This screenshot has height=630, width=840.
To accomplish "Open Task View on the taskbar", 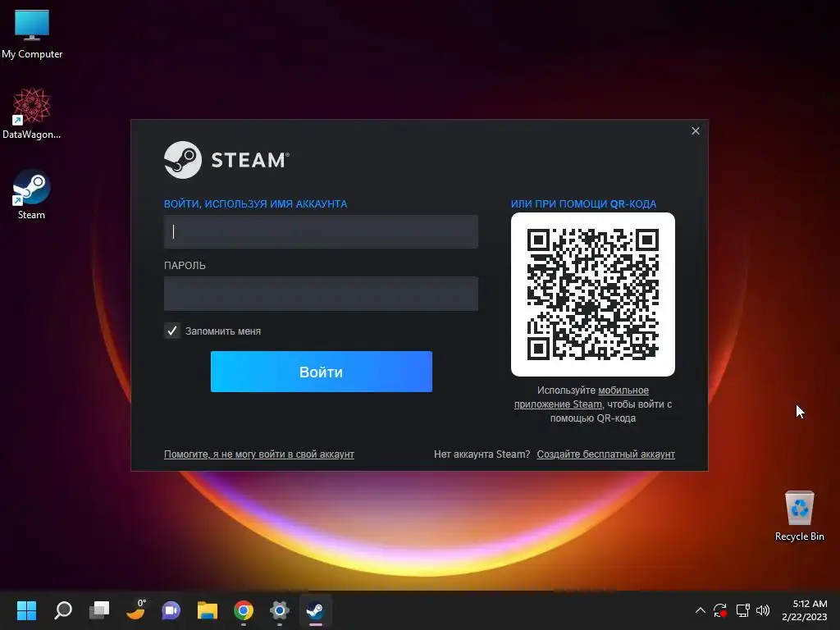I will [99, 610].
